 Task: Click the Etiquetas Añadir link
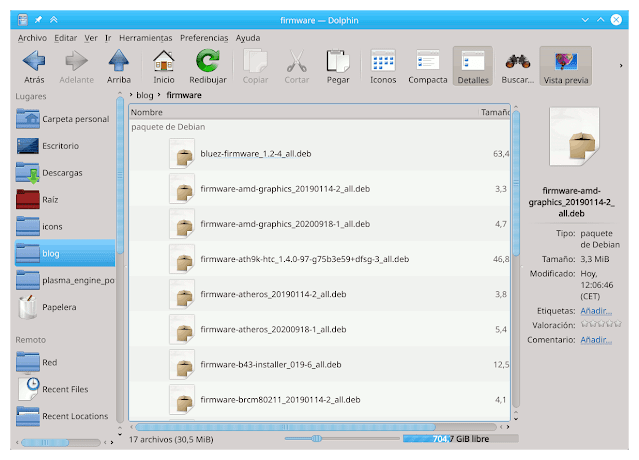click(x=596, y=311)
